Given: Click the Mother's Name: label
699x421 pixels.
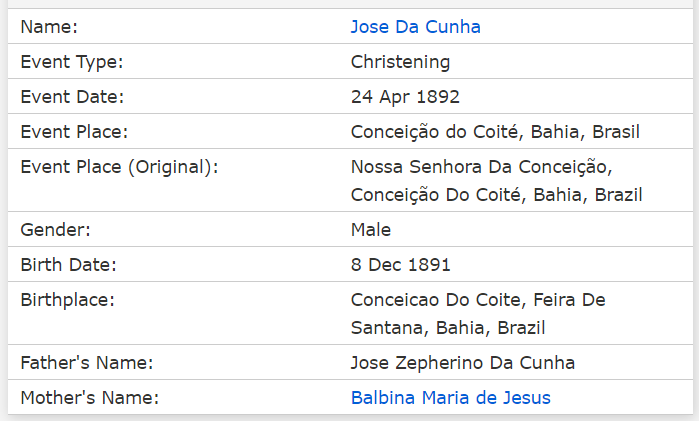Looking at the screenshot, I should pyautogui.click(x=90, y=398).
